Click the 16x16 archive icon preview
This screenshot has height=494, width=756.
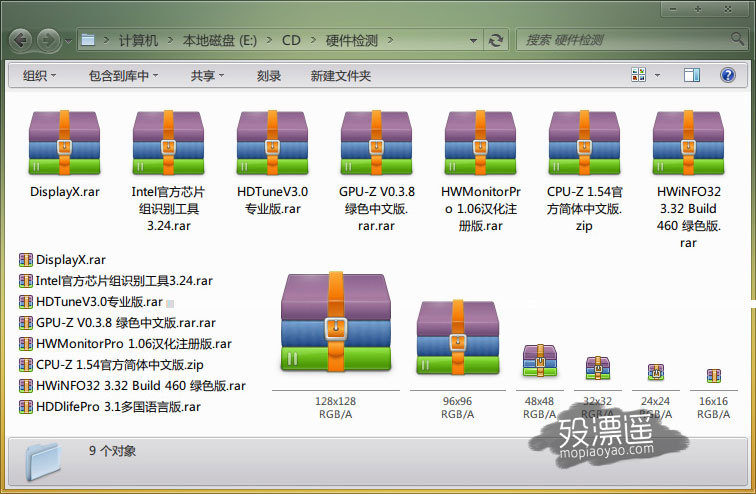coord(714,375)
